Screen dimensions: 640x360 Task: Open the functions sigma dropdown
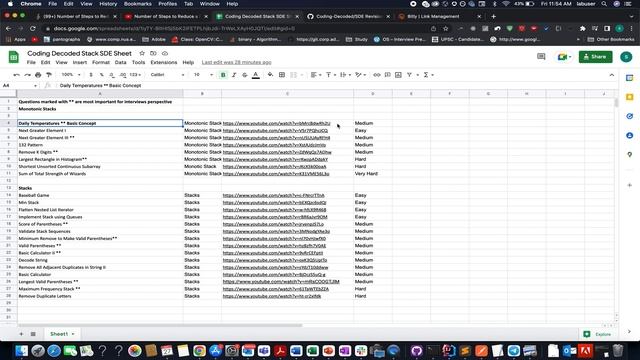428,75
